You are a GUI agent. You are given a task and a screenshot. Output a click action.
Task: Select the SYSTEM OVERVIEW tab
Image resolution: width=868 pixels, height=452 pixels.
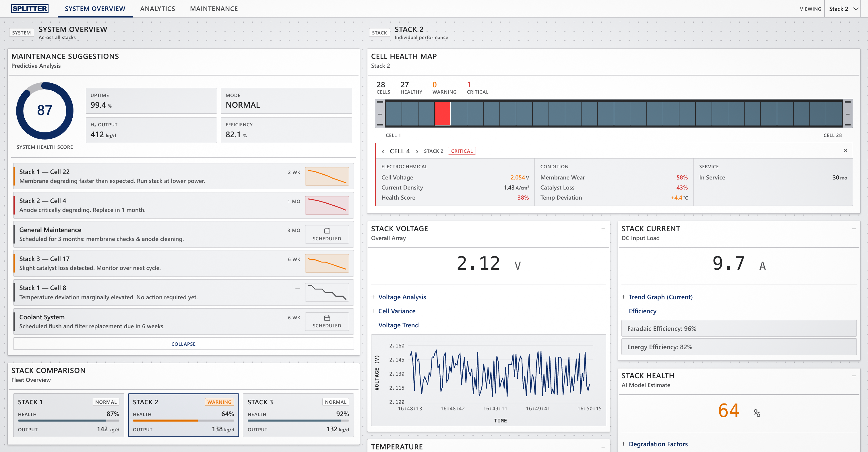coord(95,9)
